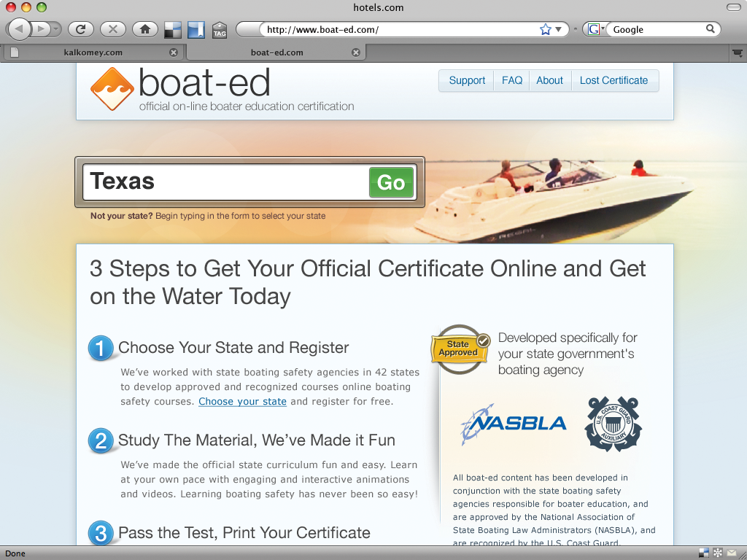Go to the About page
This screenshot has width=747, height=560.
[x=549, y=80]
